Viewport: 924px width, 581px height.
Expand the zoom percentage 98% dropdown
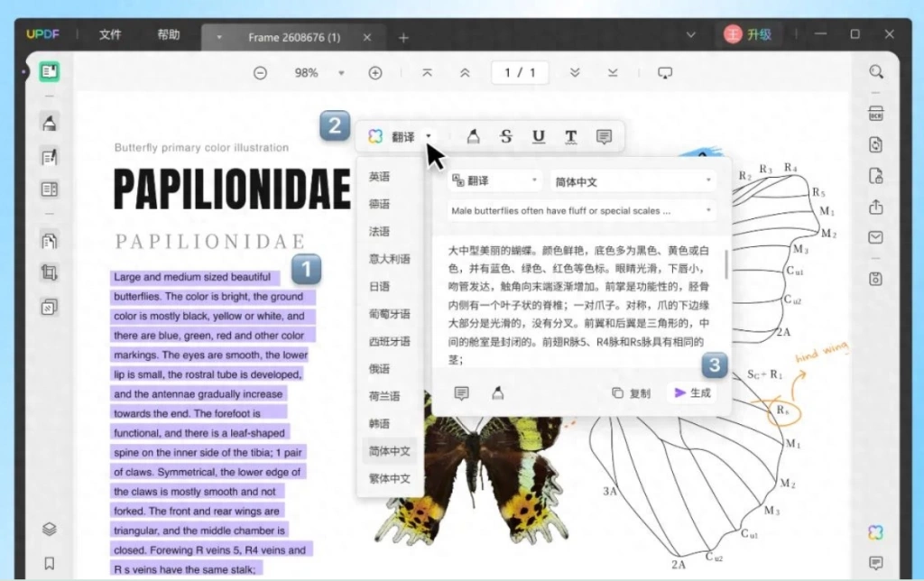click(340, 73)
